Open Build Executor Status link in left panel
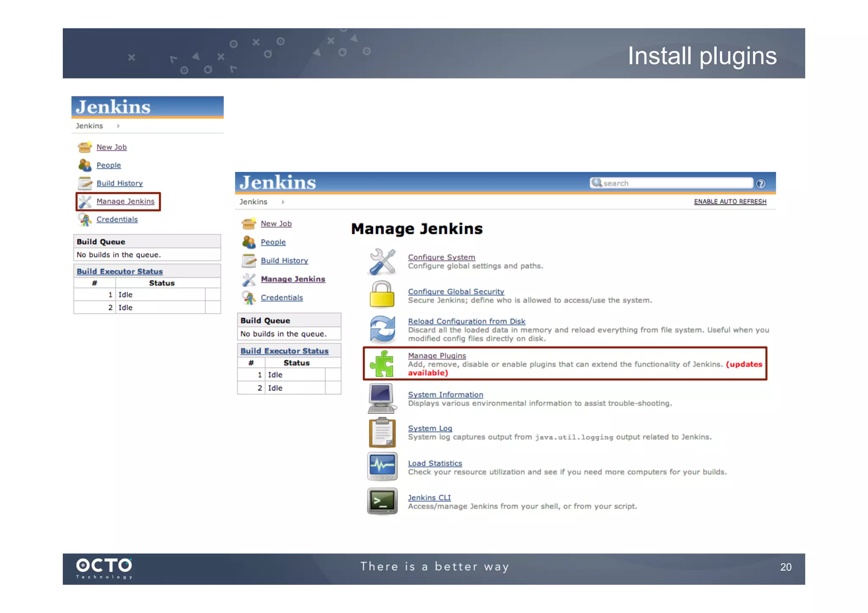This screenshot has width=868, height=613. click(120, 271)
